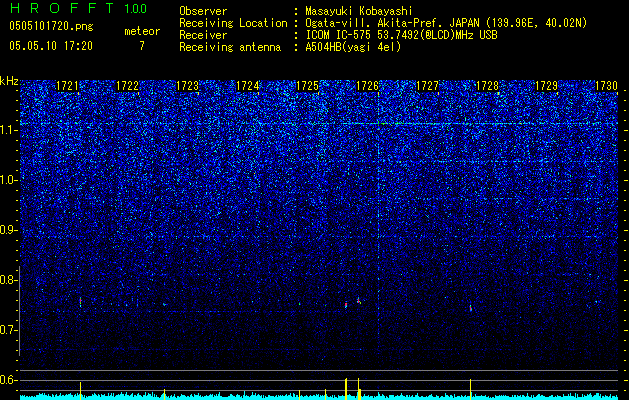The height and width of the screenshot is (400, 629).
Task: Click the version number 1.0.0
Action: tap(135, 9)
